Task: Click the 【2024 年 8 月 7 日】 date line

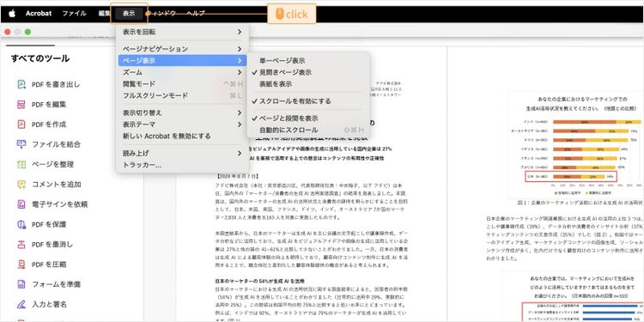Action: [x=237, y=176]
